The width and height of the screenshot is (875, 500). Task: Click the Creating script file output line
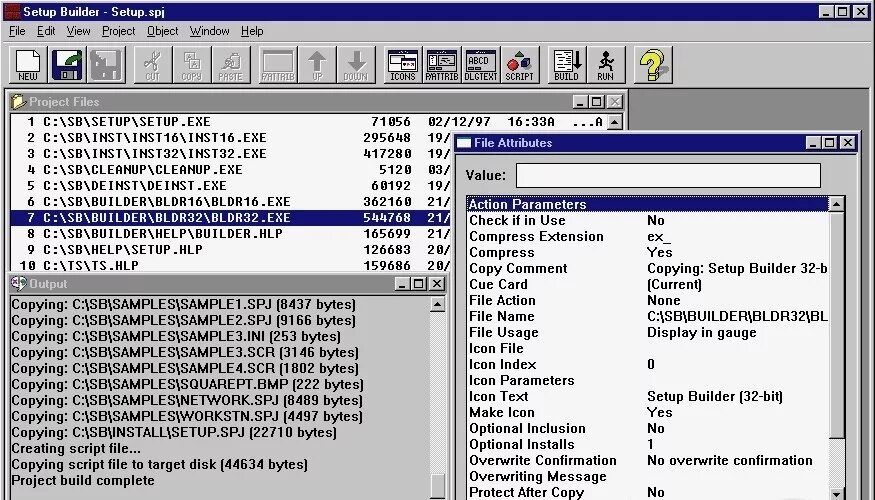76,449
